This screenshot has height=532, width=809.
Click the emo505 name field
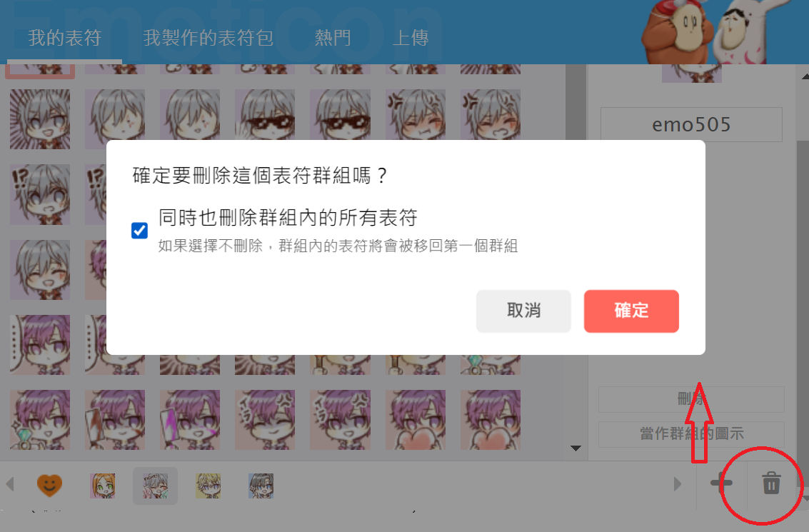(x=691, y=124)
